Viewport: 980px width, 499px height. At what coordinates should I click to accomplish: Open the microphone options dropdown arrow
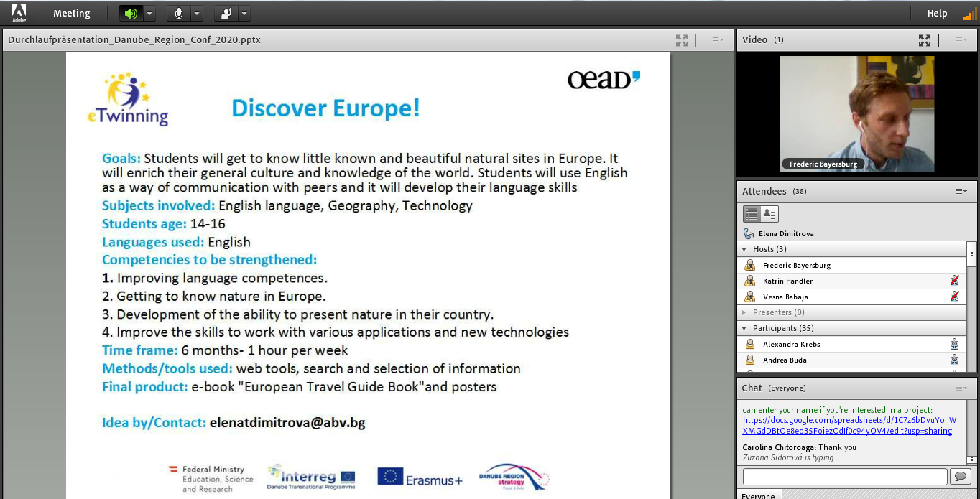click(x=197, y=14)
